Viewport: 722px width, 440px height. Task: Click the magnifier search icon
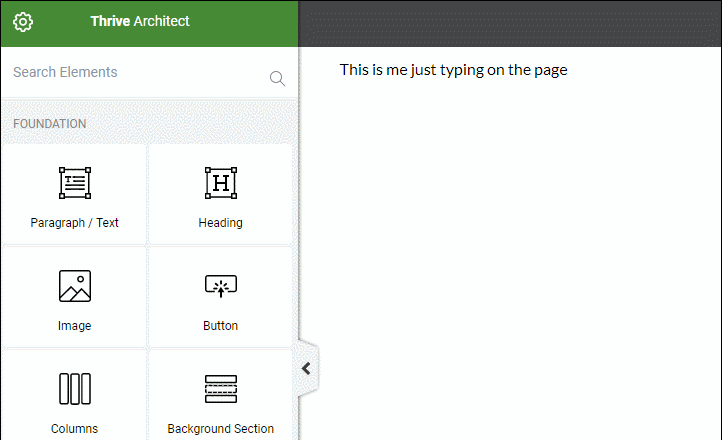(x=277, y=79)
